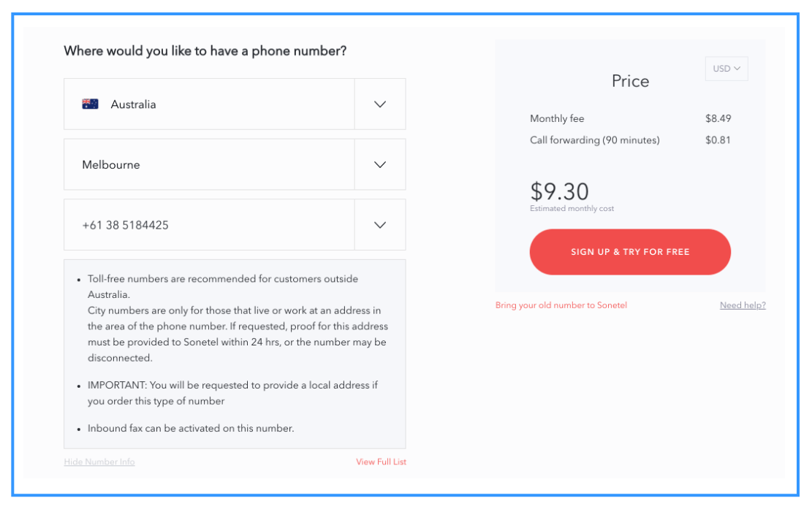The image size is (812, 509).
Task: Click the Need help? link
Action: (x=743, y=305)
